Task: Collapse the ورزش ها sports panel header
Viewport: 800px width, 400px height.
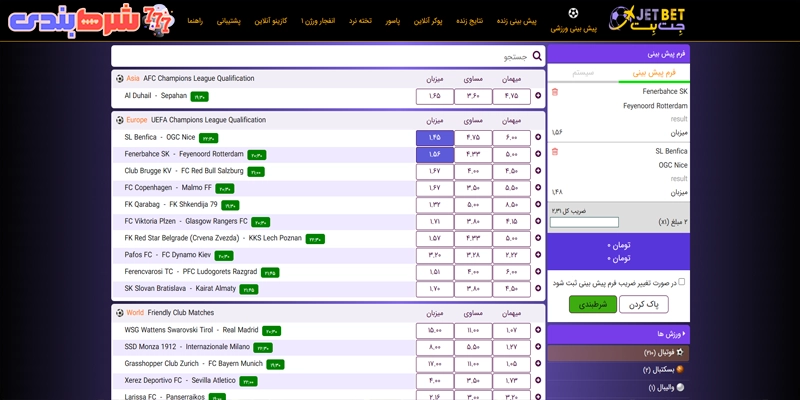Action: (x=618, y=334)
